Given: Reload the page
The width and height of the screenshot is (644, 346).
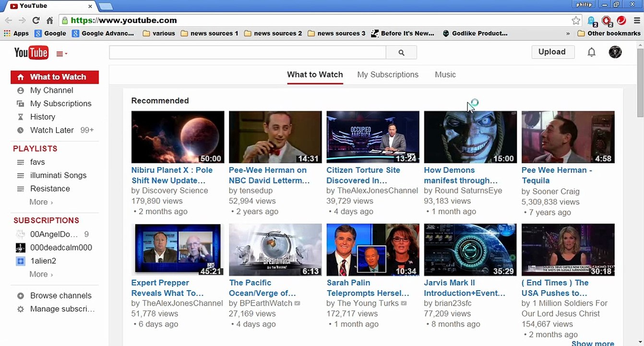Looking at the screenshot, I should [36, 20].
